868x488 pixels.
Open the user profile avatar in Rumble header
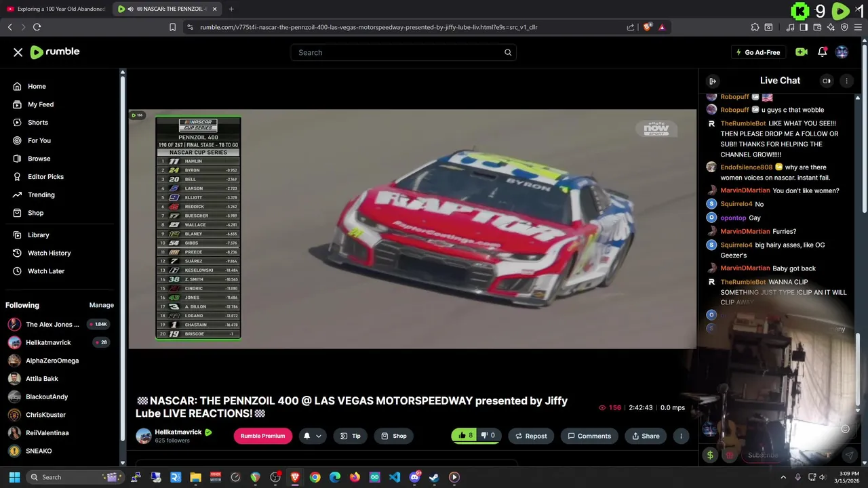[842, 52]
